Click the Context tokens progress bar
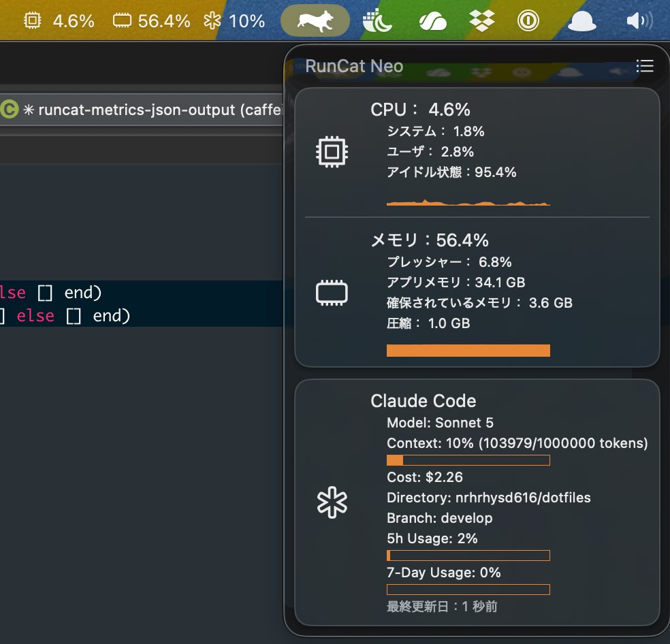The width and height of the screenshot is (670, 644). tap(468, 460)
